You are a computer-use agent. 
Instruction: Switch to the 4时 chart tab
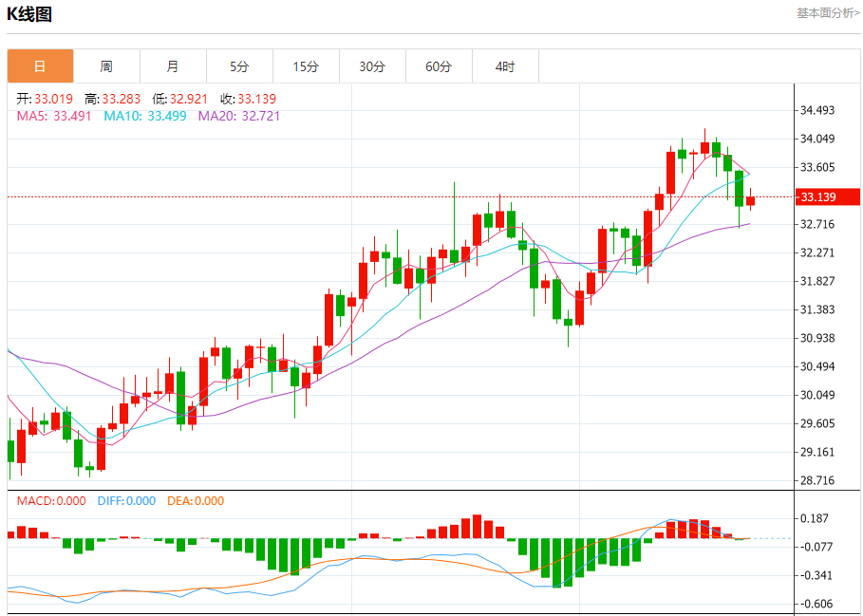[505, 66]
